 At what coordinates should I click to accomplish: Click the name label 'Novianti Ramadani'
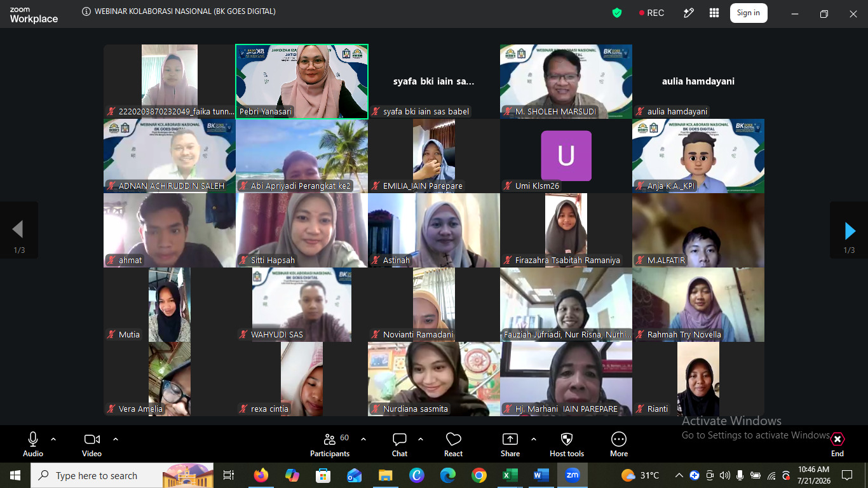418,335
